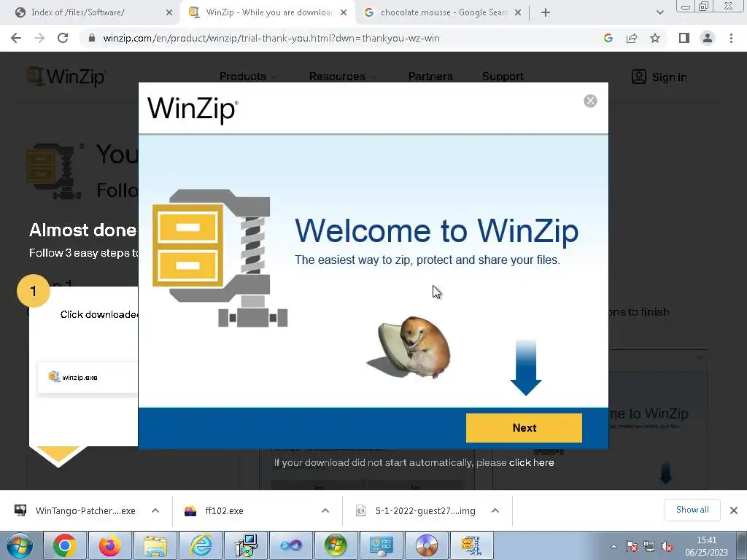Image resolution: width=747 pixels, height=560 pixels.
Task: Close the WinZip browser tab
Action: pos(344,12)
